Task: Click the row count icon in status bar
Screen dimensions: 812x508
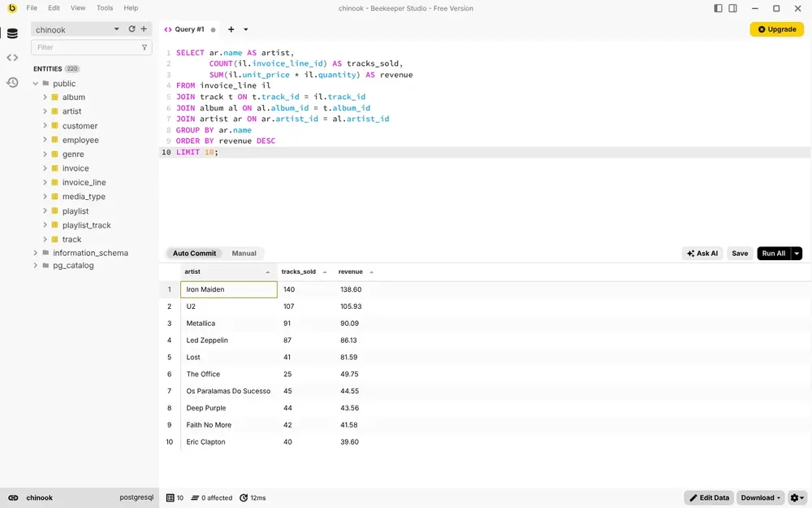Action: pos(170,497)
